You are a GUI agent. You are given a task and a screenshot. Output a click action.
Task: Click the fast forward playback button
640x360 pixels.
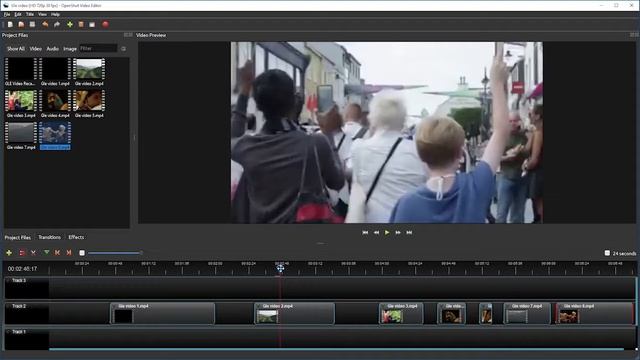click(398, 233)
